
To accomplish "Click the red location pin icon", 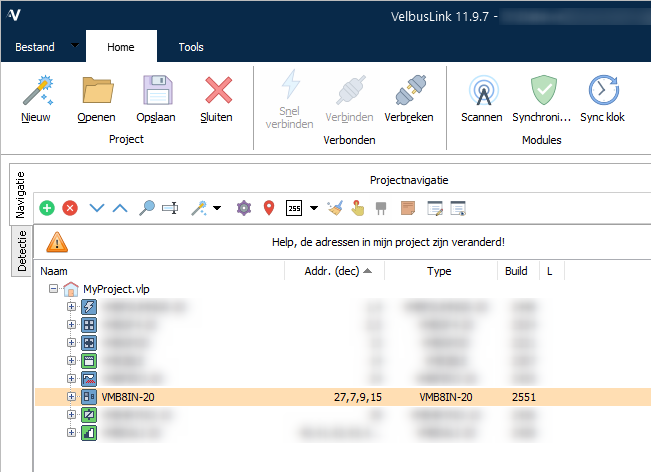I will (x=269, y=208).
